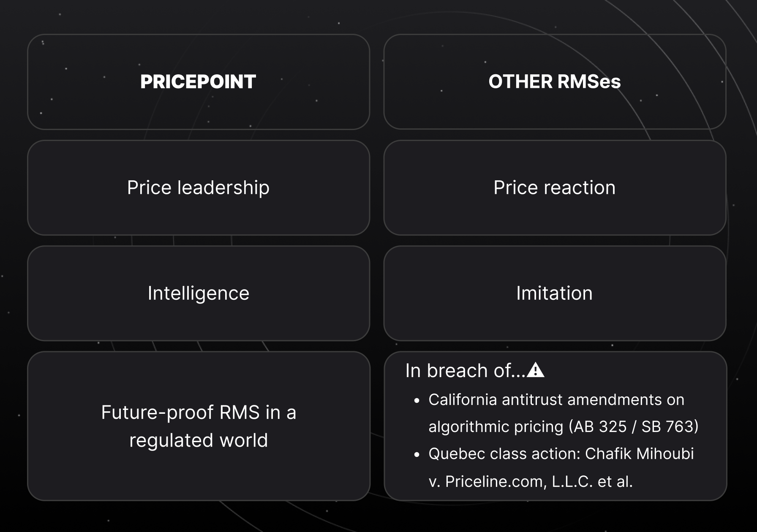Select the Intelligence card
This screenshot has width=757, height=532.
pyautogui.click(x=199, y=293)
